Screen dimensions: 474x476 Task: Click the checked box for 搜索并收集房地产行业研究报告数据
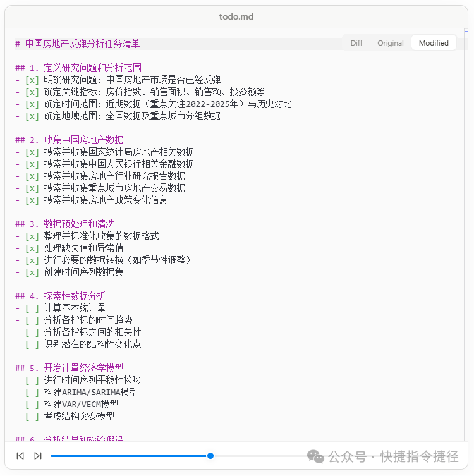[32, 176]
